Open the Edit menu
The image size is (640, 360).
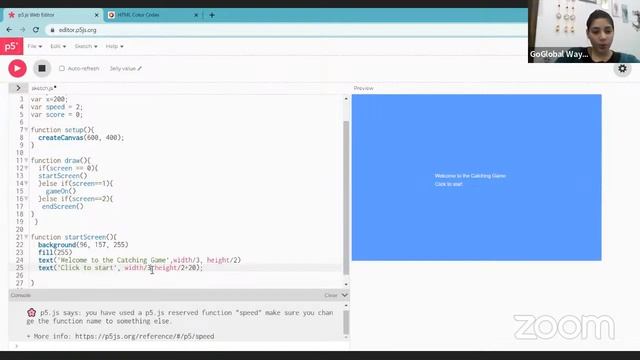58,47
